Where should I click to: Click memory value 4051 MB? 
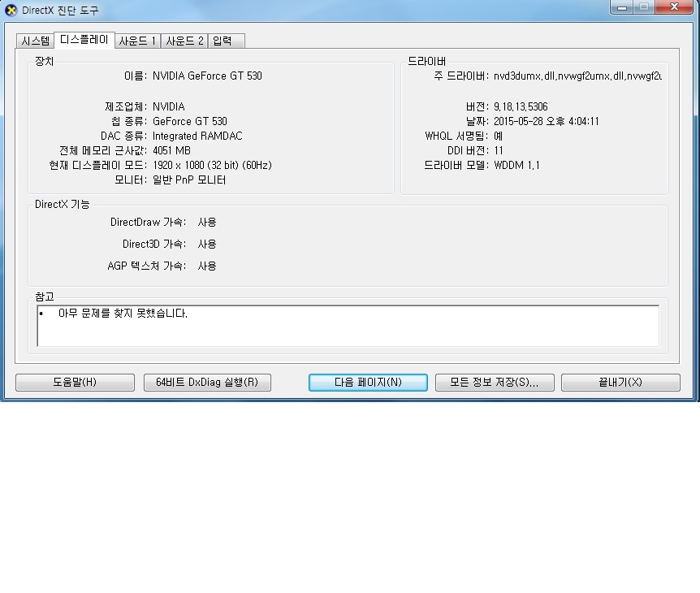click(x=171, y=150)
